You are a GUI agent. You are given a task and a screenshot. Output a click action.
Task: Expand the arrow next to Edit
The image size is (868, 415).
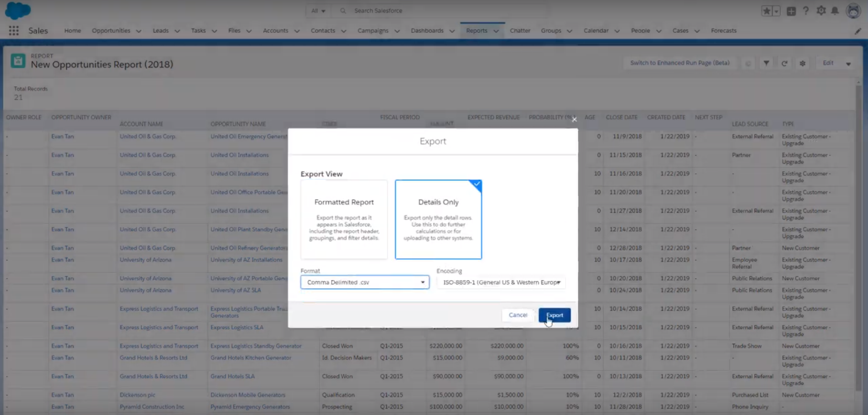click(848, 63)
